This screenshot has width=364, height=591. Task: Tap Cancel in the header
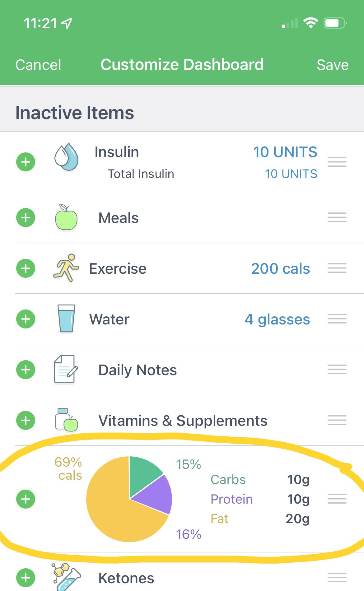38,65
